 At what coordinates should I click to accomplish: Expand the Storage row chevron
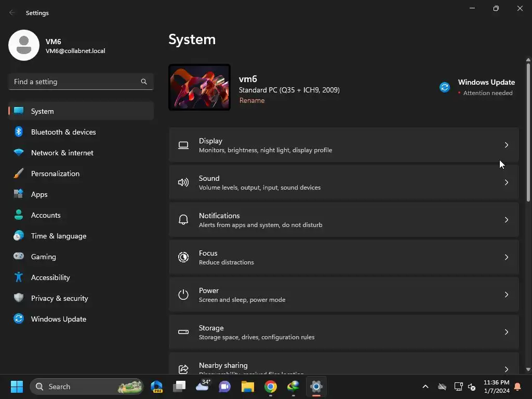tap(506, 332)
